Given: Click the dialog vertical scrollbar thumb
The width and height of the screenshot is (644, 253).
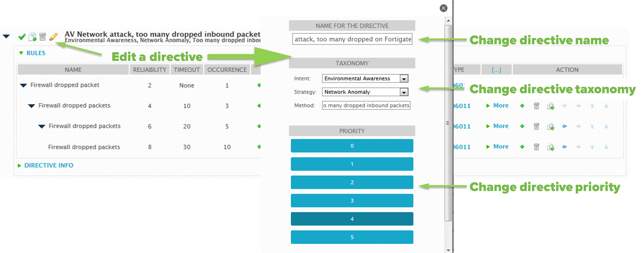Looking at the screenshot, I should pyautogui.click(x=448, y=123).
